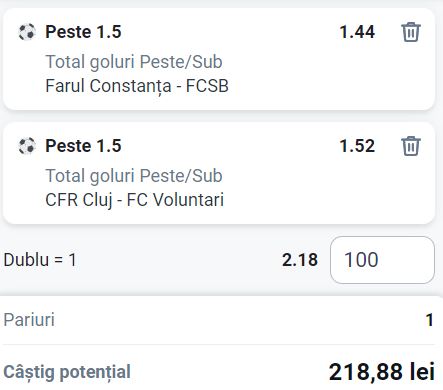The height and width of the screenshot is (390, 443).
Task: Select the 1.52 odds value
Action: point(357,146)
